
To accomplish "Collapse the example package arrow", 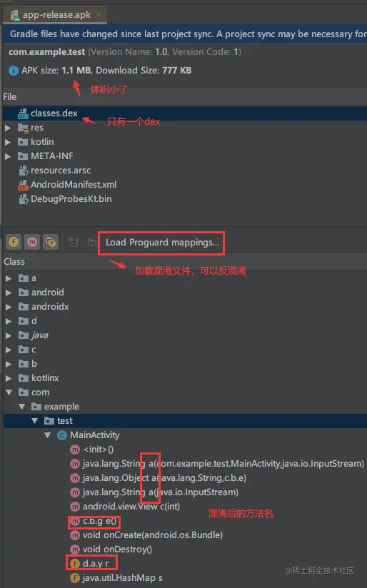I will pyautogui.click(x=21, y=407).
